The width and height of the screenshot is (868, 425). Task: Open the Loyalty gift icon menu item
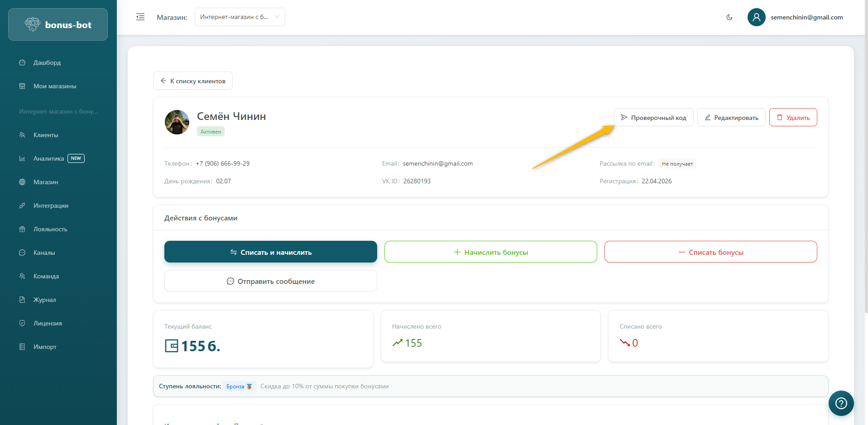pyautogui.click(x=50, y=229)
